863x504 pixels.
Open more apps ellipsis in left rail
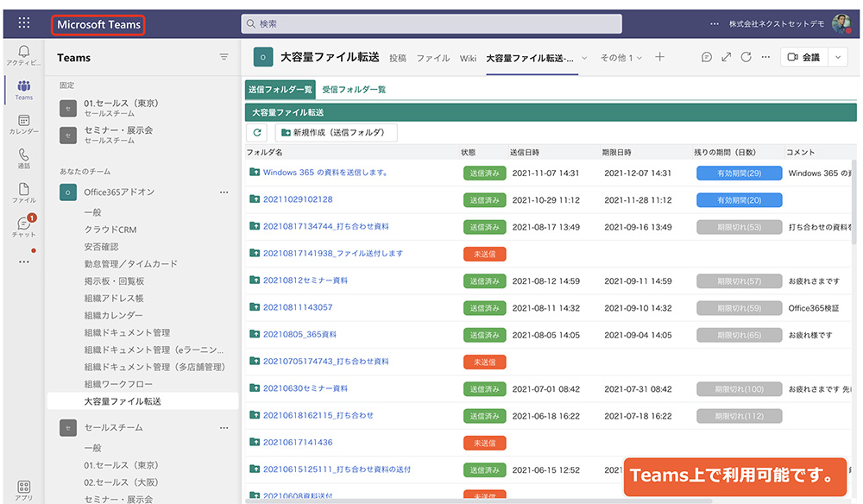23,261
